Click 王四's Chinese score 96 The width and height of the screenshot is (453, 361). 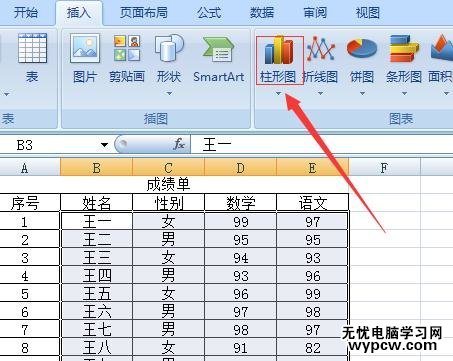click(312, 275)
